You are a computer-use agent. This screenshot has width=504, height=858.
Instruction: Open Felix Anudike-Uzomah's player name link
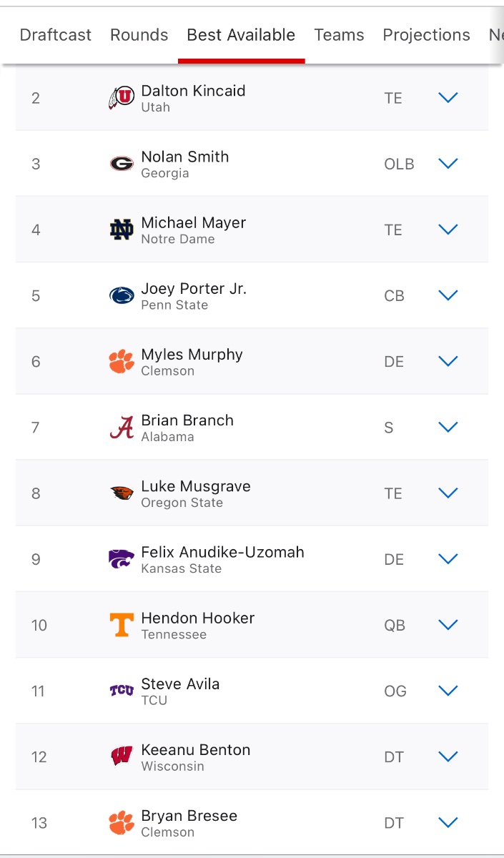(x=222, y=553)
